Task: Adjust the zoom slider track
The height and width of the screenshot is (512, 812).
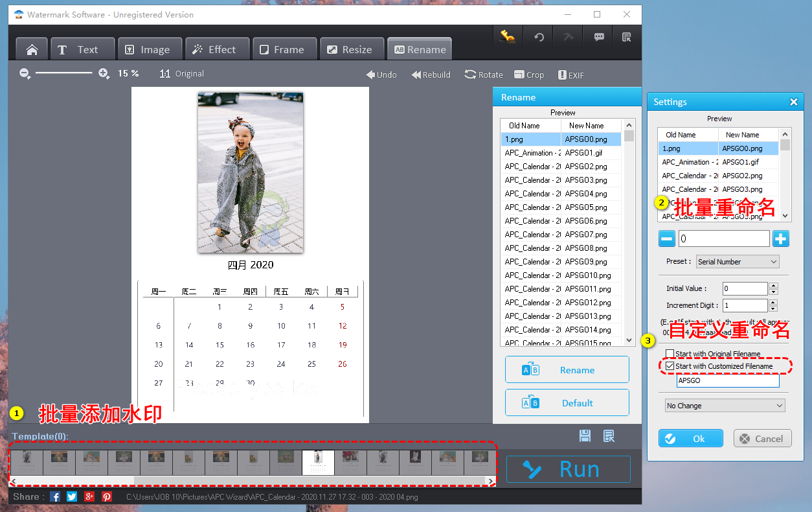Action: click(64, 73)
